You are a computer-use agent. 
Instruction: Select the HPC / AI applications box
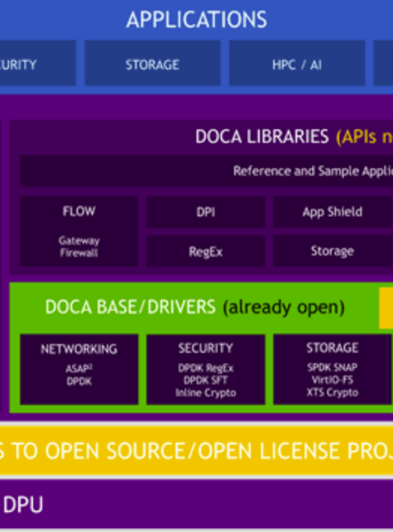coord(297,63)
